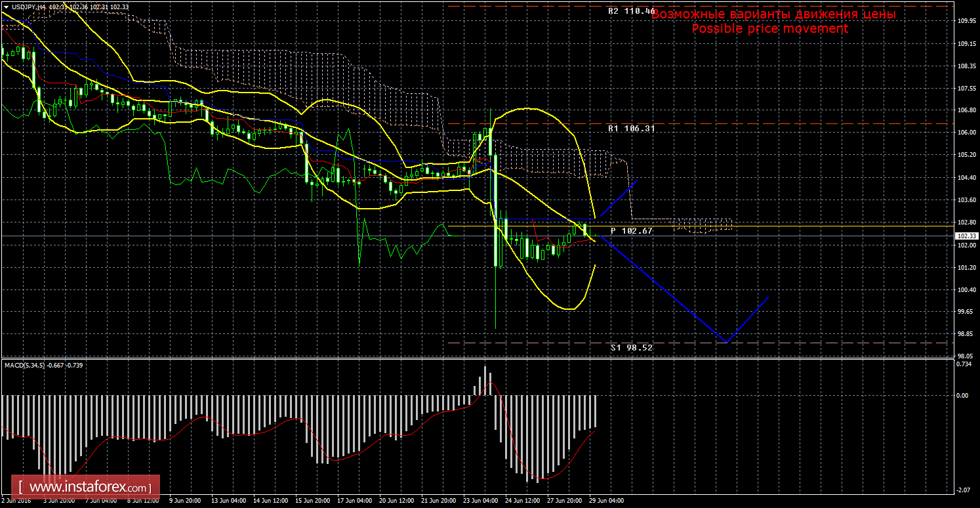
Task: Click the red 'Possible price movement' annotation
Action: tap(769, 29)
